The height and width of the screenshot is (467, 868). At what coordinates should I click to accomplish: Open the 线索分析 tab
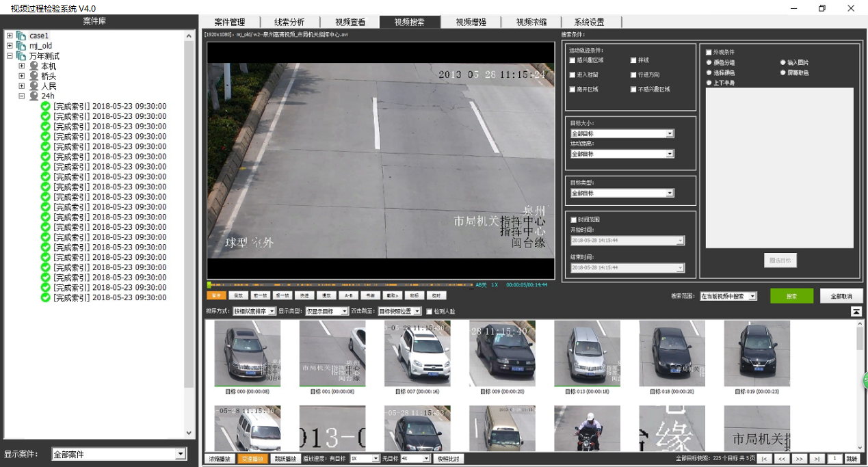tap(289, 22)
